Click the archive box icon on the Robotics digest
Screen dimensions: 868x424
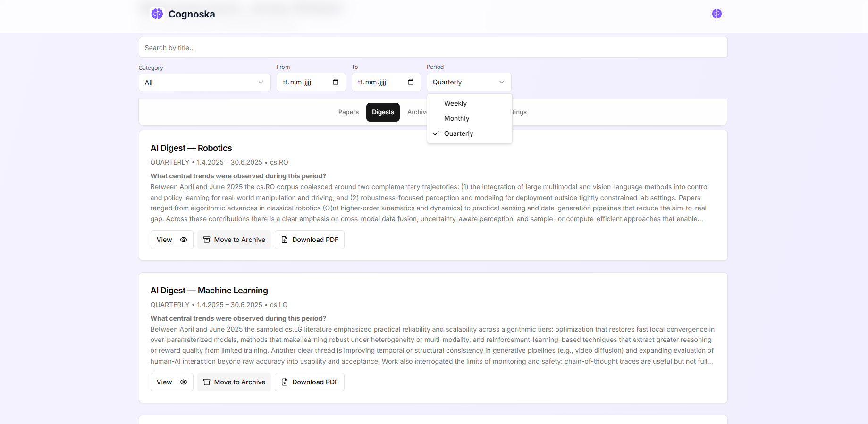[x=207, y=240]
